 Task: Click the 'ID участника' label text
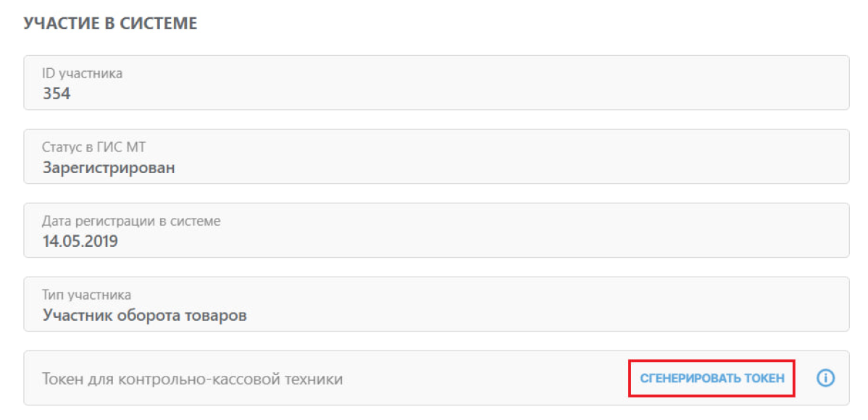tap(82, 74)
